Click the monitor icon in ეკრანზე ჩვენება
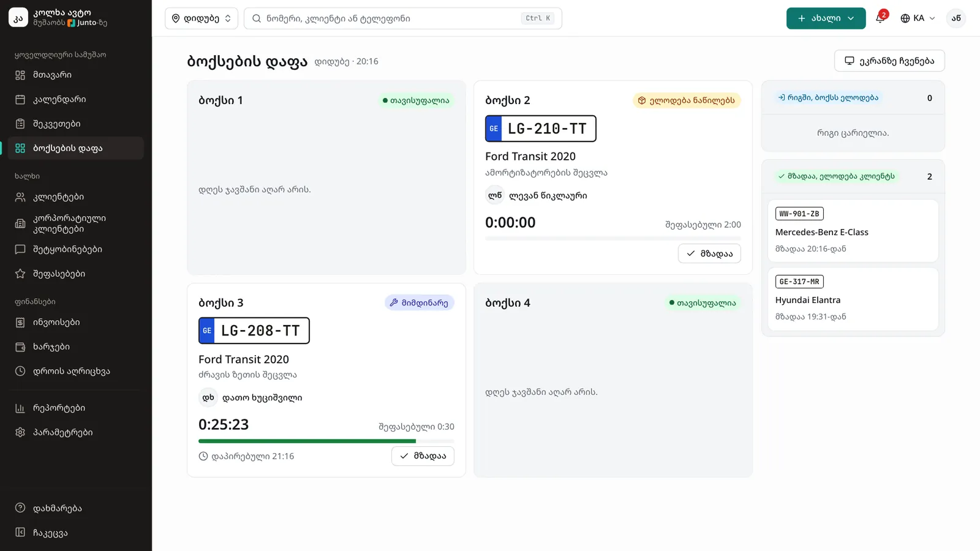The width and height of the screenshot is (980, 551). point(850,61)
